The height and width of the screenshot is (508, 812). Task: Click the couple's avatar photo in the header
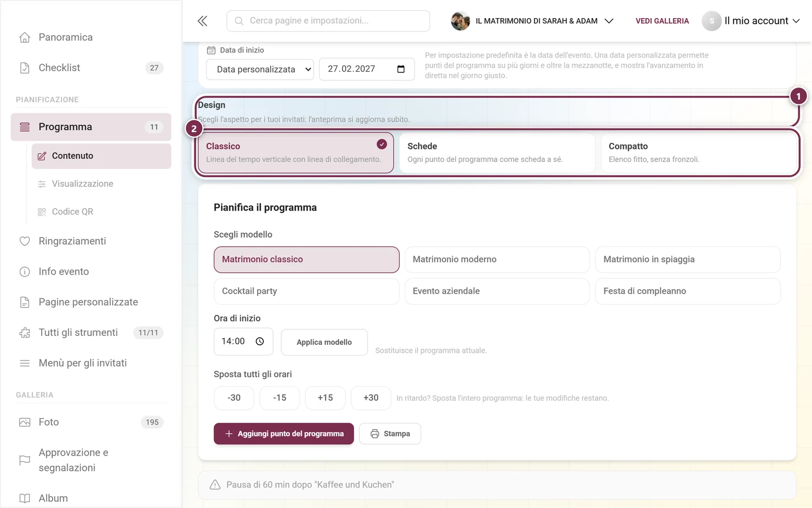461,21
